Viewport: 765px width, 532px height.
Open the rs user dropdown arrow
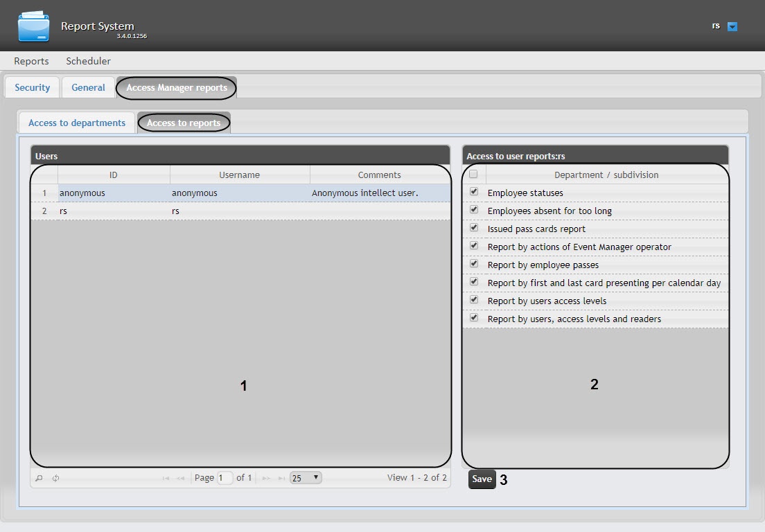(x=732, y=27)
